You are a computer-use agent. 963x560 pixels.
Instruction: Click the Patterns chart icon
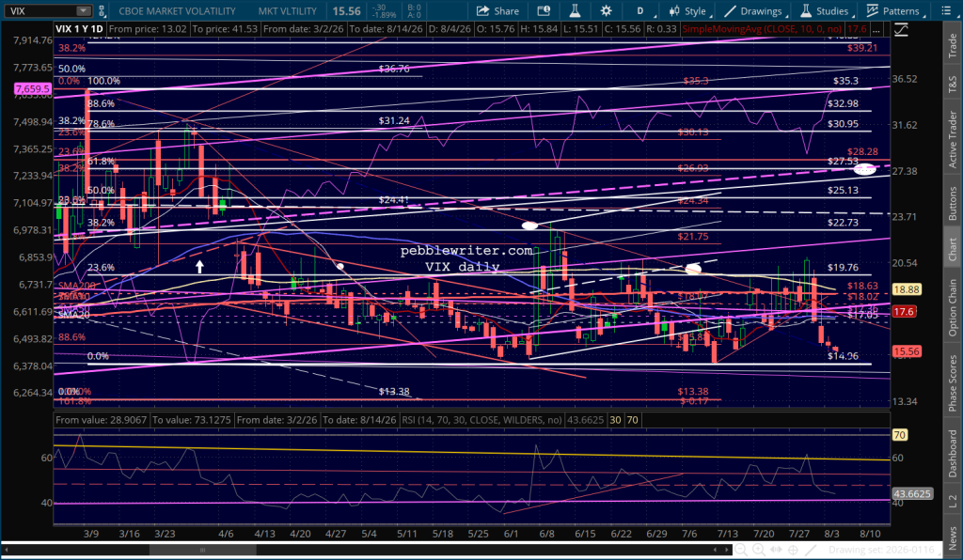coord(872,11)
